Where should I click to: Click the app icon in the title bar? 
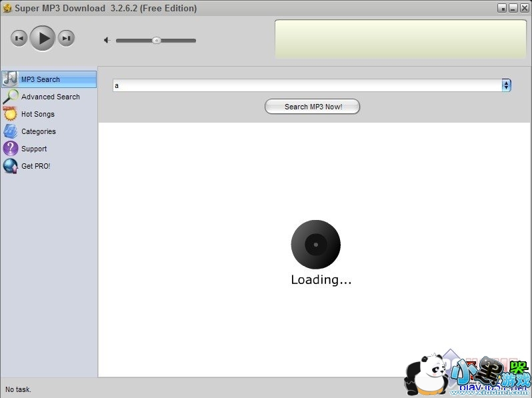pyautogui.click(x=7, y=8)
